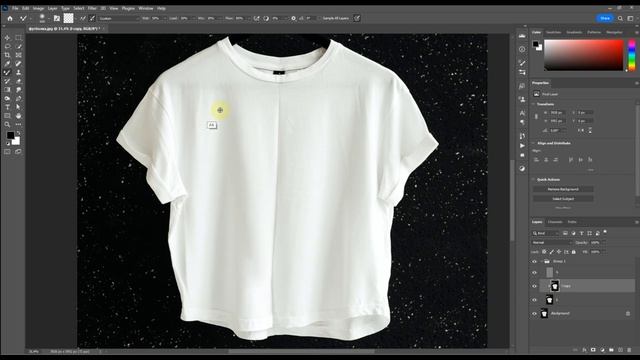Screen dimensions: 640x360
Task: Click the rainbow hue slider strip
Action: coord(631,55)
